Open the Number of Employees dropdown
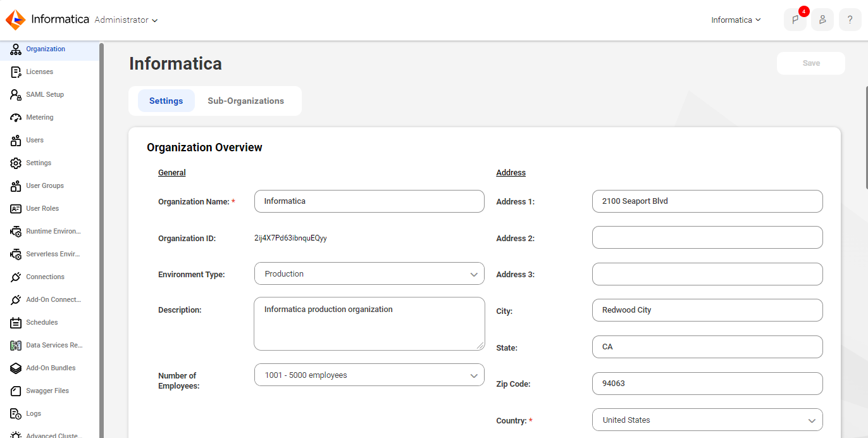Viewport: 868px width, 438px height. (x=369, y=375)
